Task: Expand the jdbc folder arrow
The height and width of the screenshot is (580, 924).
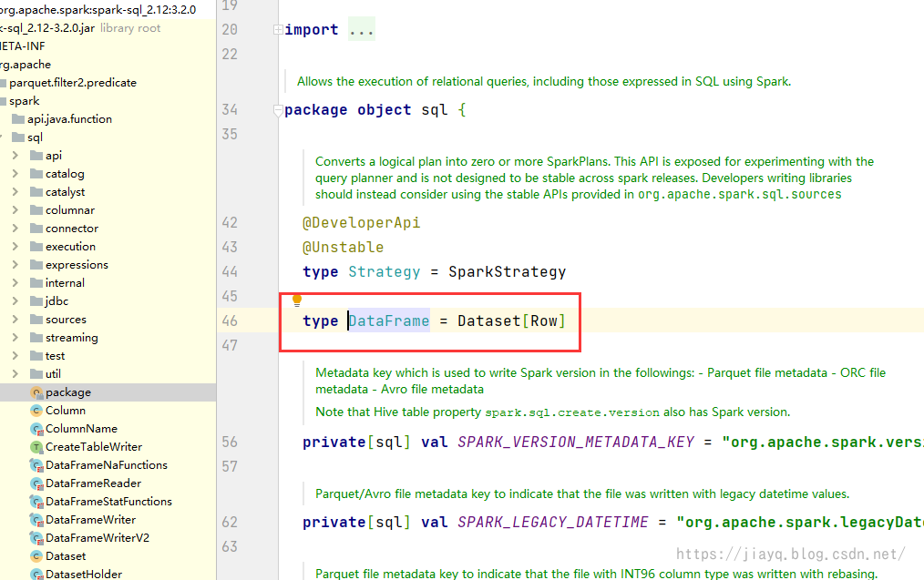Action: coord(15,301)
